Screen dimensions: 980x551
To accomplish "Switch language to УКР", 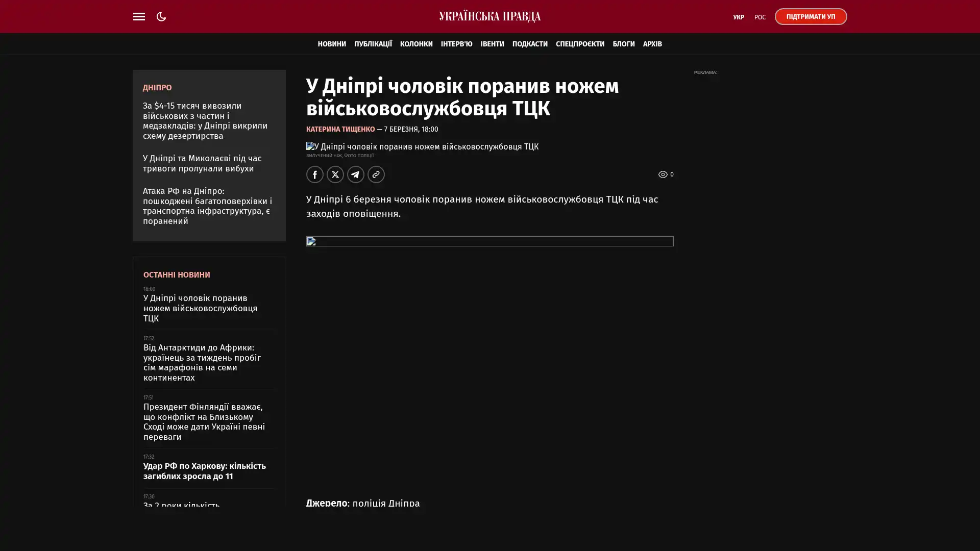I will point(738,17).
